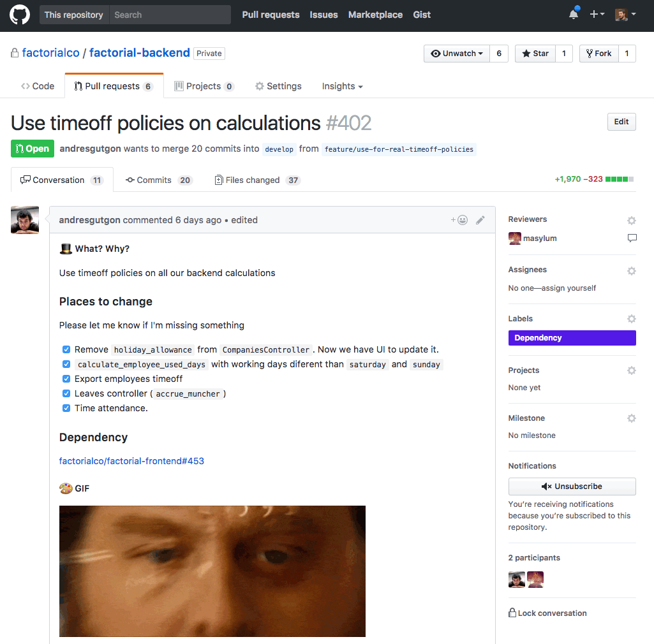This screenshot has height=644, width=654.
Task: Uncheck 'Time attendance' task
Action: click(x=66, y=408)
